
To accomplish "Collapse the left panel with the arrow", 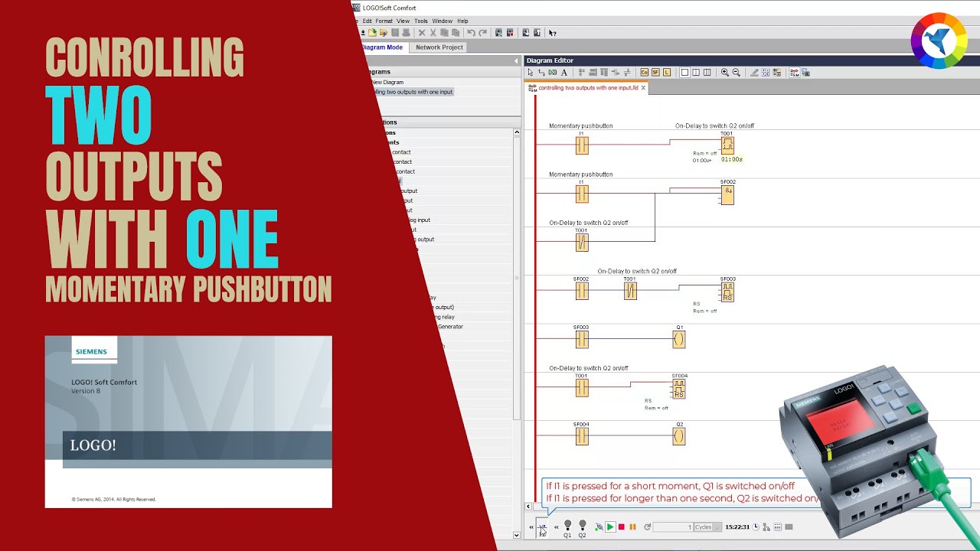I will coord(516,60).
